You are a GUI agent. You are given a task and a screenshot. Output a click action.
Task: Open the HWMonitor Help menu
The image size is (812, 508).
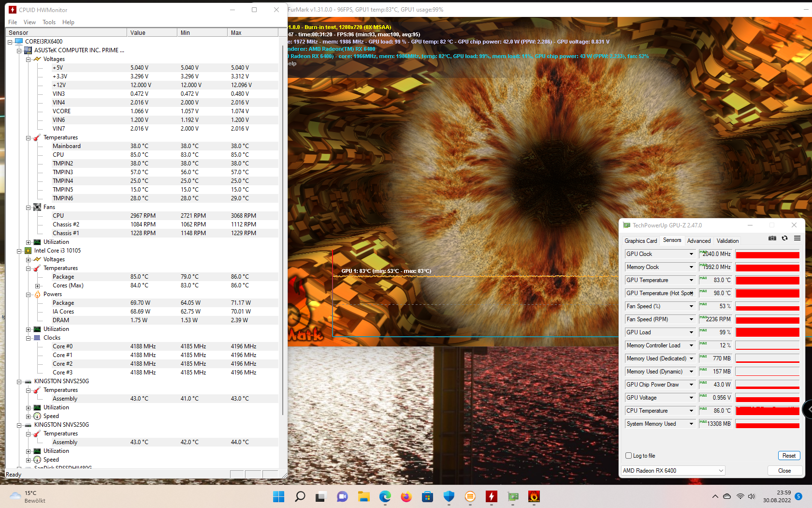pyautogui.click(x=68, y=22)
